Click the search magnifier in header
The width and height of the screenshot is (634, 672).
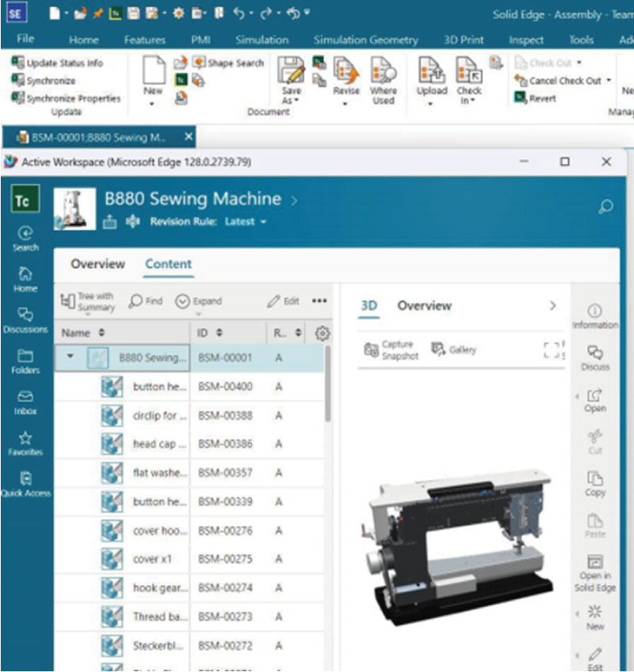[605, 206]
